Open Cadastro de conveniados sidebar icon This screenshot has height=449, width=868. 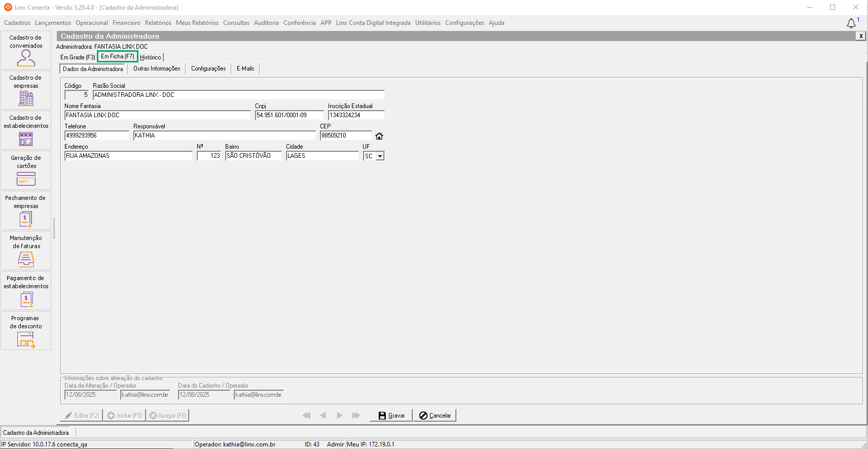(x=26, y=50)
